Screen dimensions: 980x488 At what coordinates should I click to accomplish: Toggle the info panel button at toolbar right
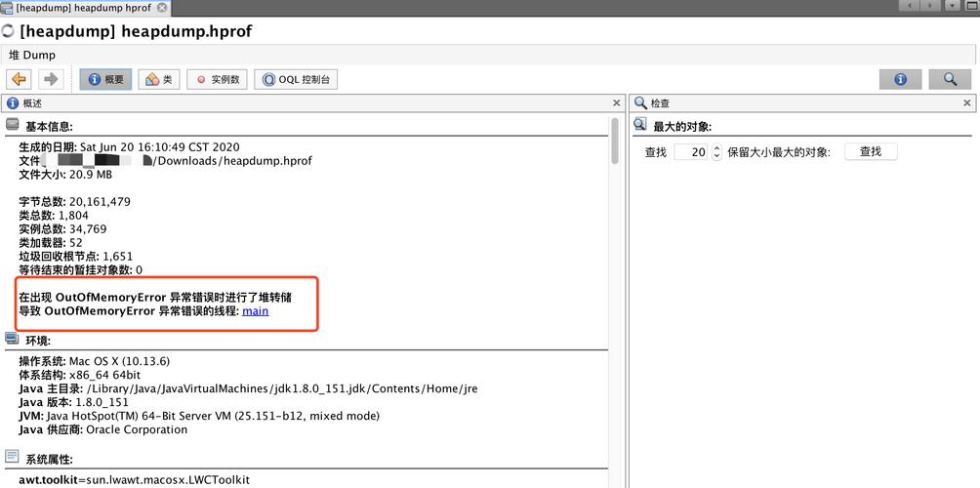point(900,79)
